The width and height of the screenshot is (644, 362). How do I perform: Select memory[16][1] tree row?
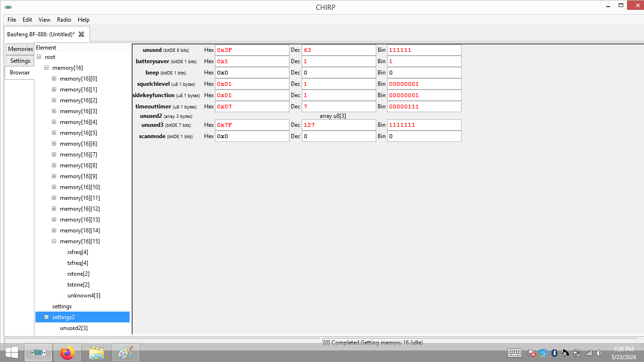(79, 90)
